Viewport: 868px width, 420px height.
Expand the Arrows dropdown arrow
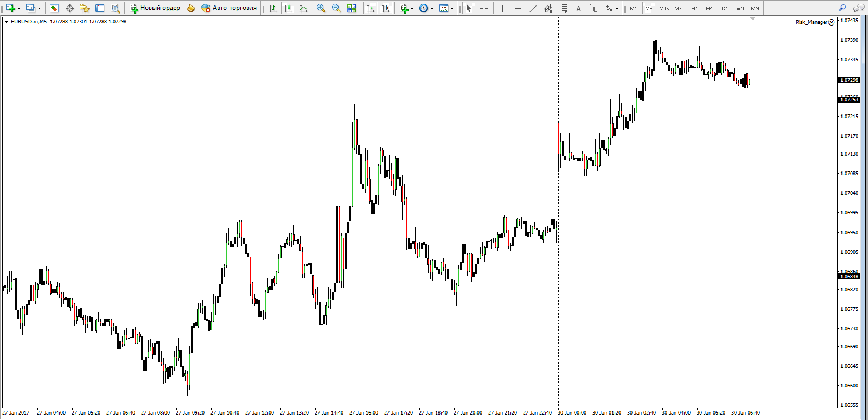617,8
